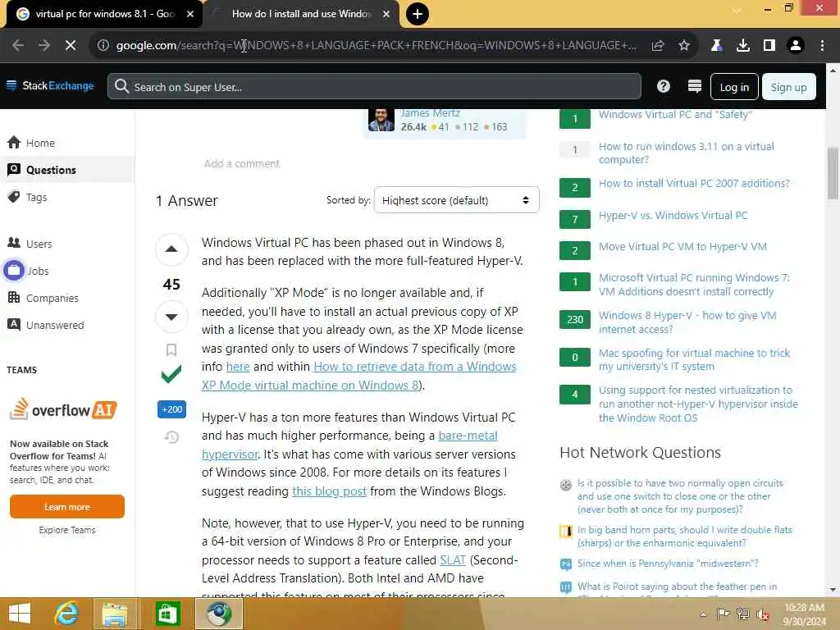
Task: Open the 'bare-metal' hypervisor link
Action: [468, 436]
